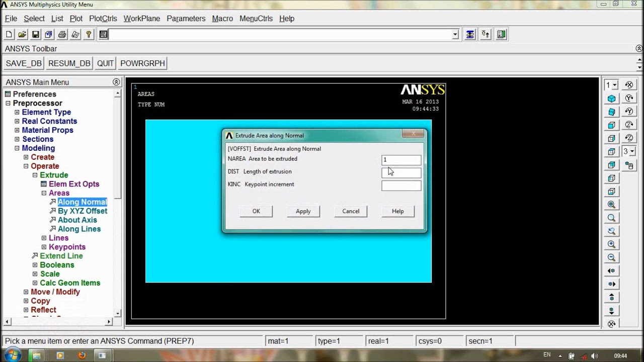Click Firefox in the Windows taskbar
644x362 pixels.
point(82,355)
